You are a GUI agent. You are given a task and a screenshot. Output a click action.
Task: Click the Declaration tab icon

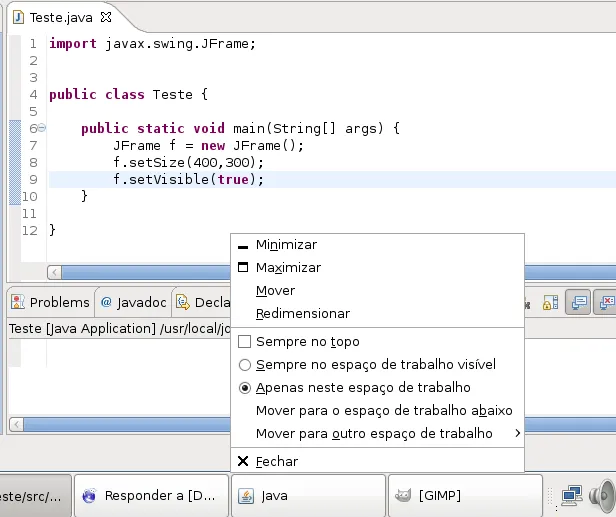[x=183, y=302]
